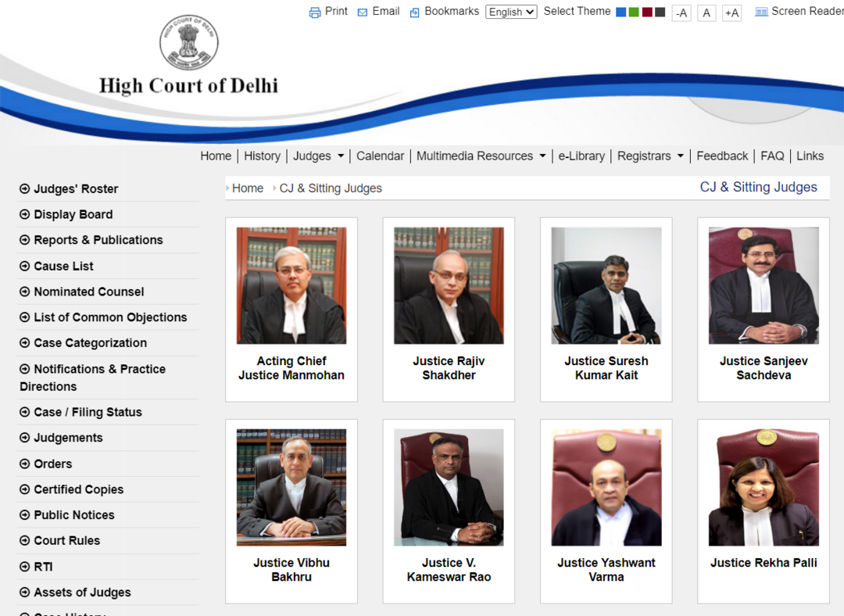
Task: Open the Calendar menu item
Action: coord(380,156)
